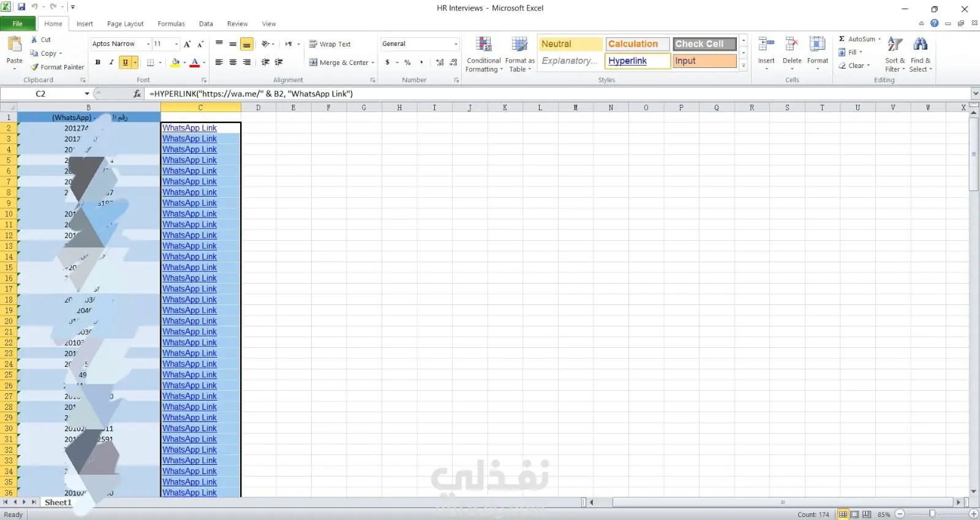The width and height of the screenshot is (980, 520).
Task: Select the Sheet1 tab
Action: (x=58, y=503)
